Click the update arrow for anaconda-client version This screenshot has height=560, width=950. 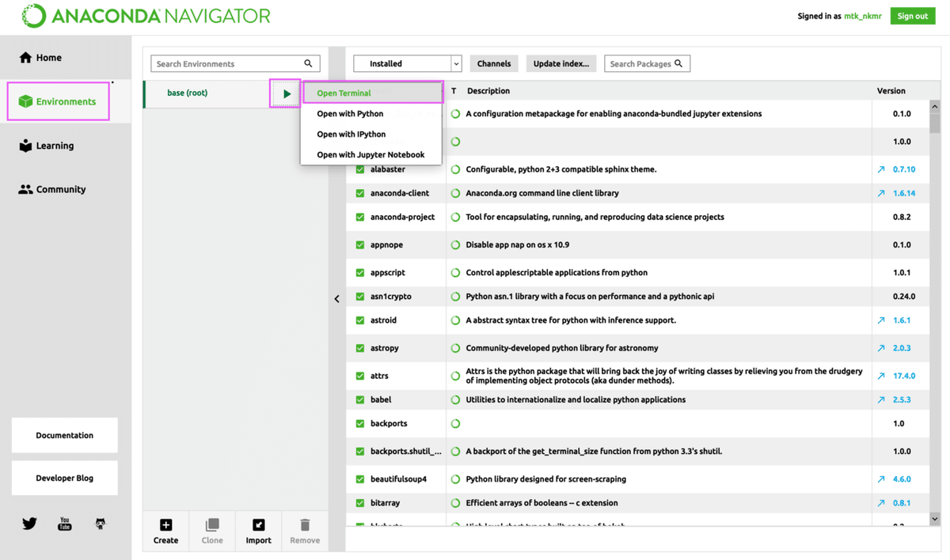pos(881,193)
